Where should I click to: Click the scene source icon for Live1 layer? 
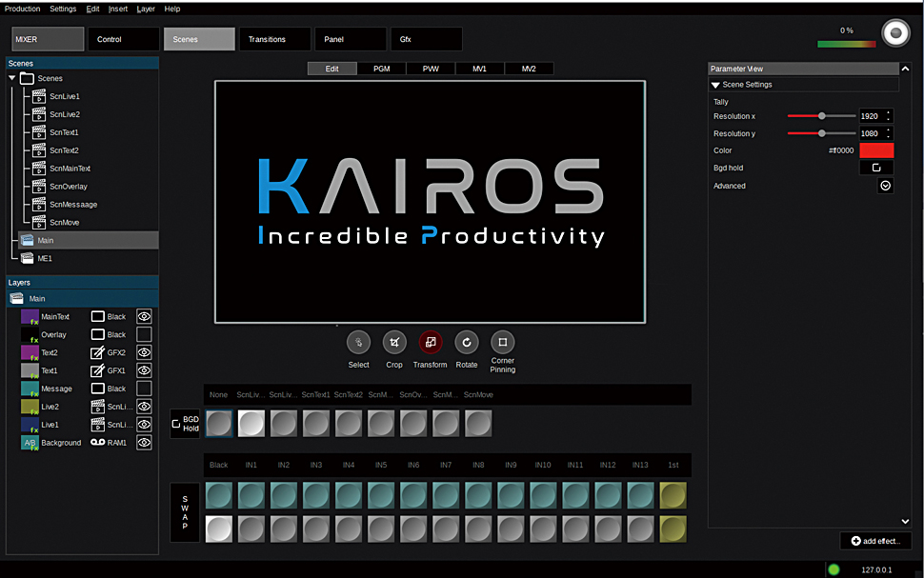[98, 425]
